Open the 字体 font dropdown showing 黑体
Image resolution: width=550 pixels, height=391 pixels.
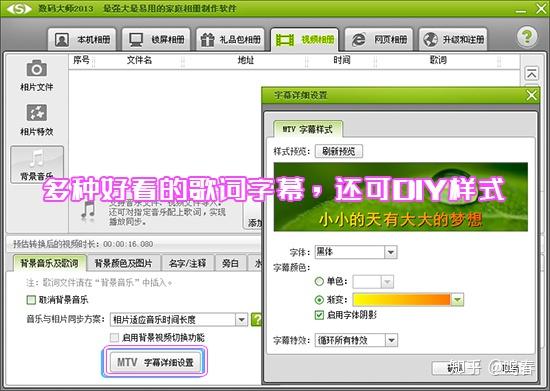[x=356, y=252]
